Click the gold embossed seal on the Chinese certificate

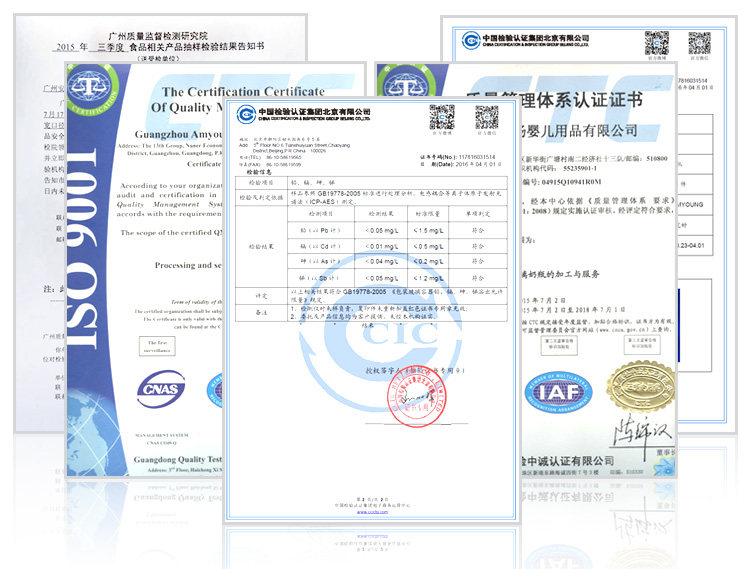point(641,387)
